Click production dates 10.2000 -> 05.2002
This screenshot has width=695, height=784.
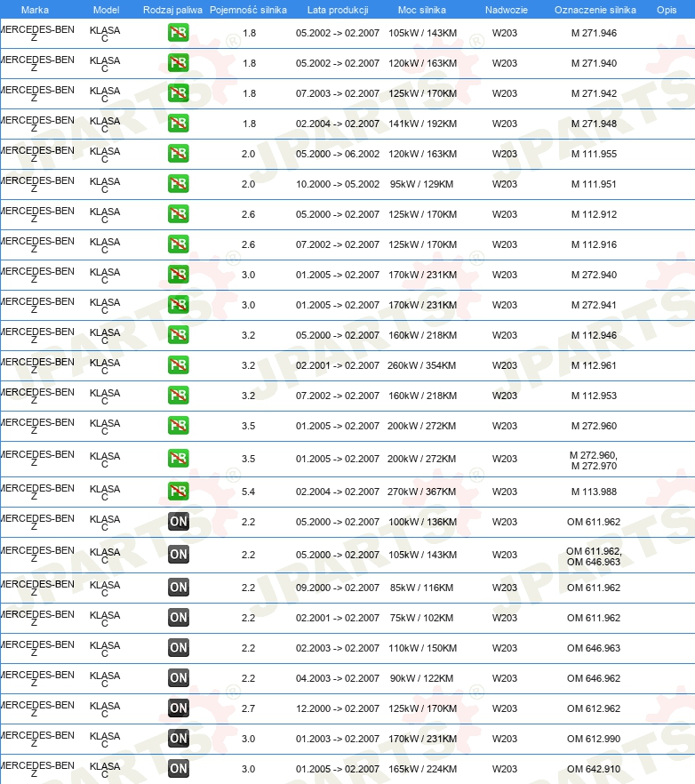338,183
